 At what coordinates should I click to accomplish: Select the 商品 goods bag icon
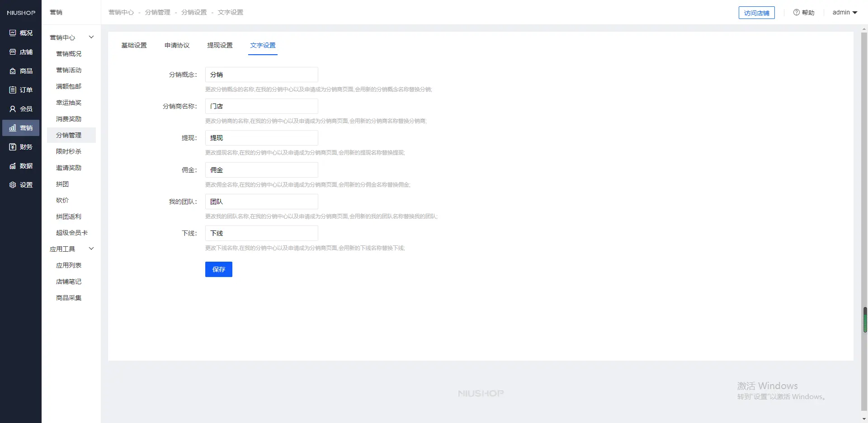pyautogui.click(x=13, y=71)
